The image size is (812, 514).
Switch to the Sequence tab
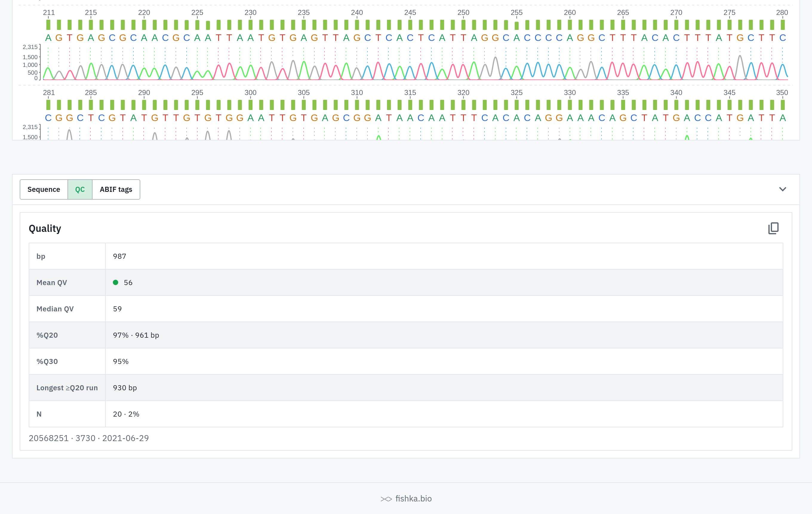click(44, 189)
